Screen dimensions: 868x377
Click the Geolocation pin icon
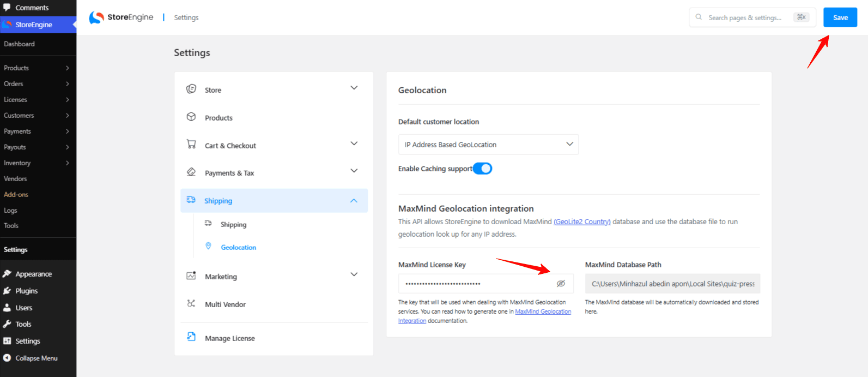pos(208,246)
